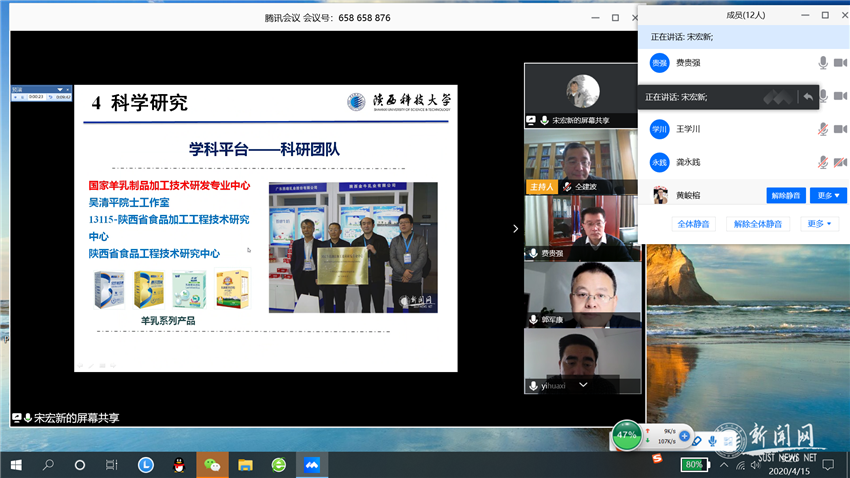
Task: Click 解除静音 button for 黄峻榕
Action: click(786, 195)
